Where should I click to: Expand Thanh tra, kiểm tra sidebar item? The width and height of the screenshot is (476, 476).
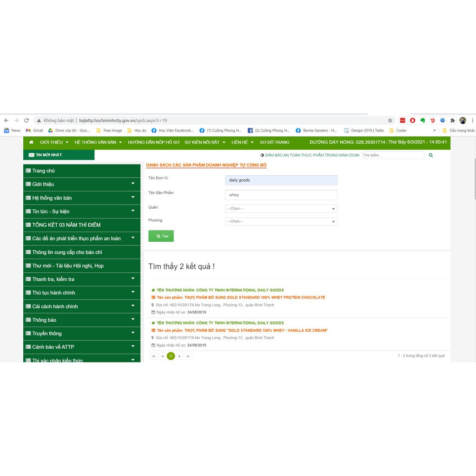(82, 279)
